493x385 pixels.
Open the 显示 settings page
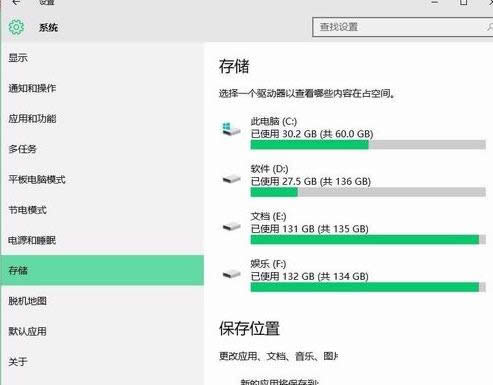(x=102, y=58)
